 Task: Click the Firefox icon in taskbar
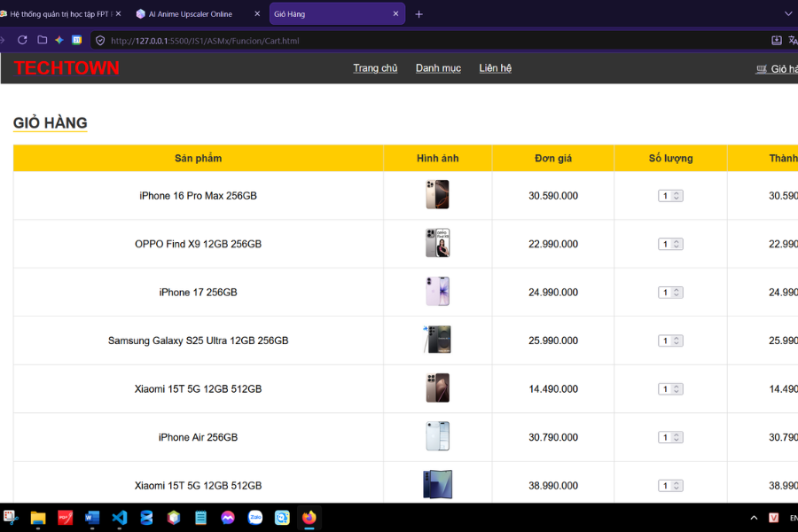click(309, 518)
